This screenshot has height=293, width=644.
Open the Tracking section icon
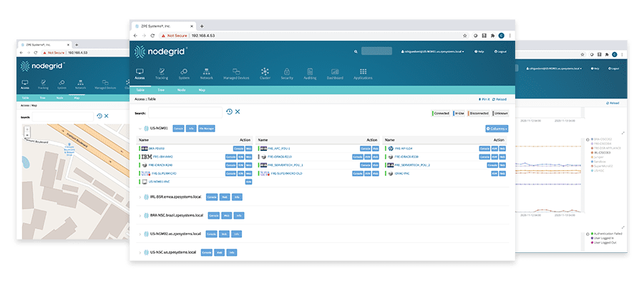pyautogui.click(x=162, y=73)
